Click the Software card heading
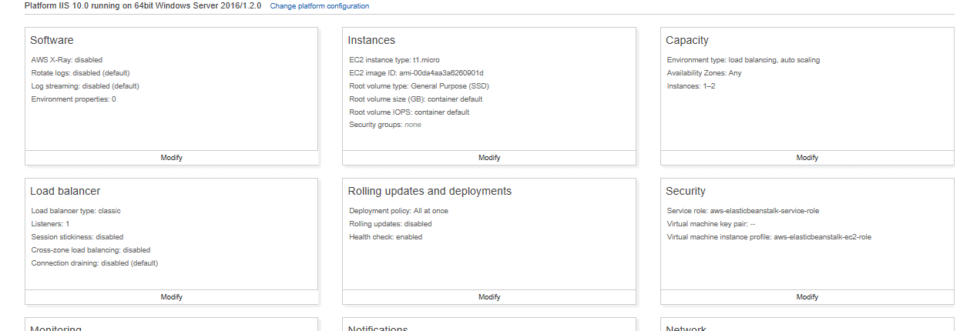 click(x=52, y=40)
